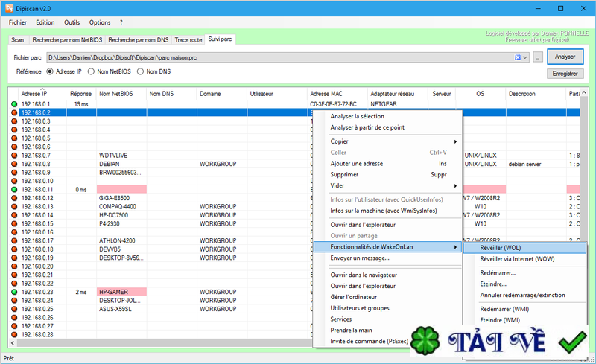Click the Dipiscan app icon in the title bar
596x364 pixels.
tap(9, 8)
